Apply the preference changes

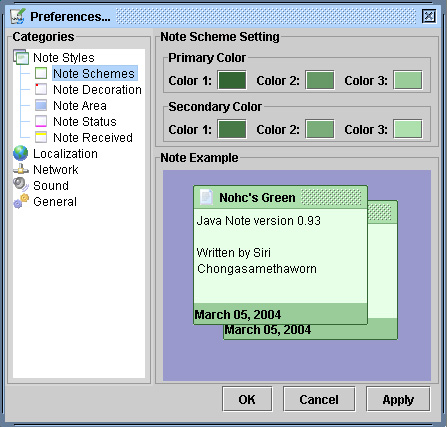point(398,399)
